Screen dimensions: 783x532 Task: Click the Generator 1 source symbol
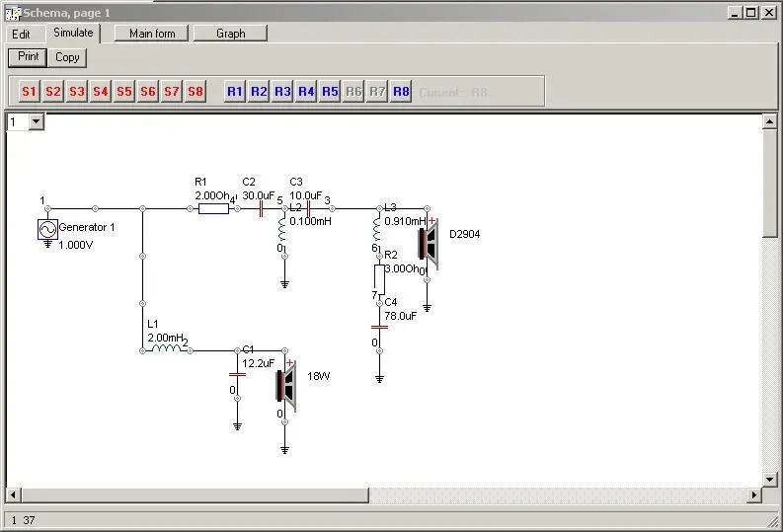[x=47, y=230]
